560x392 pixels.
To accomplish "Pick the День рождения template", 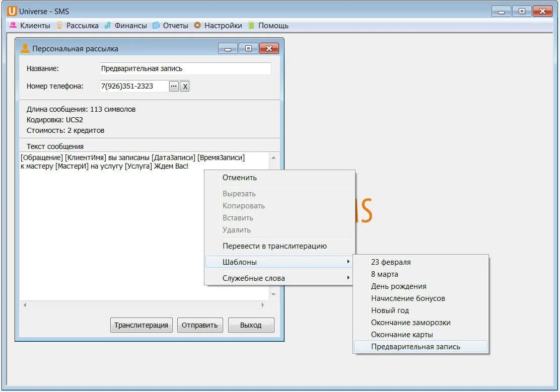I will click(421, 286).
